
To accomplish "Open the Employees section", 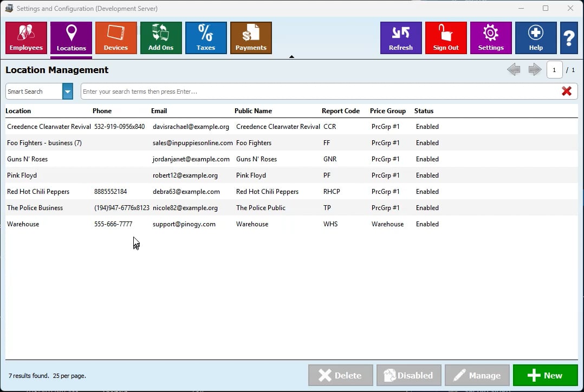I will 26,37.
